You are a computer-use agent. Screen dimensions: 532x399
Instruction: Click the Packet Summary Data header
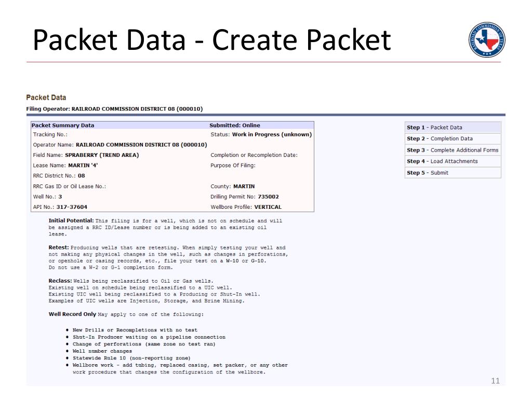(63, 125)
